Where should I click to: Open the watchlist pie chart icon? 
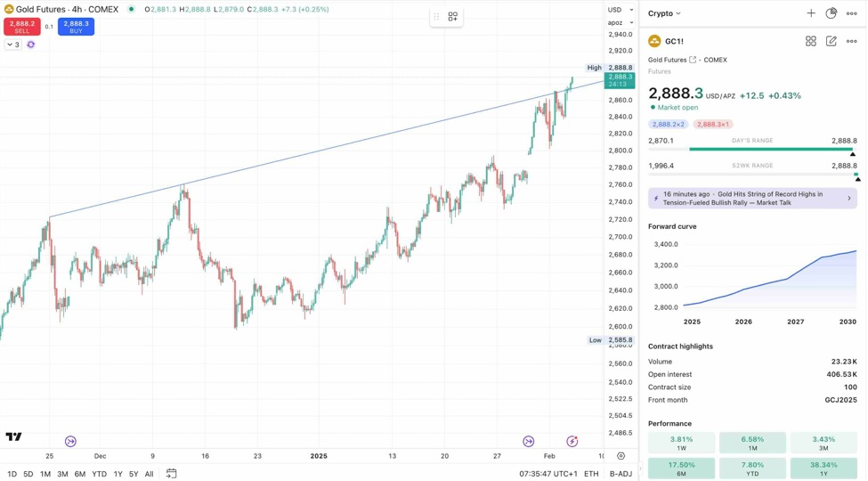[x=831, y=13]
